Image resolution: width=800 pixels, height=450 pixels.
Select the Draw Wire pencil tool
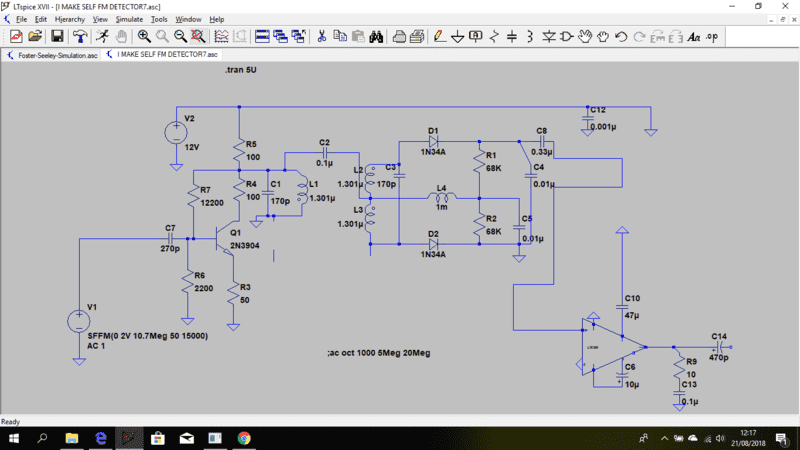point(438,37)
